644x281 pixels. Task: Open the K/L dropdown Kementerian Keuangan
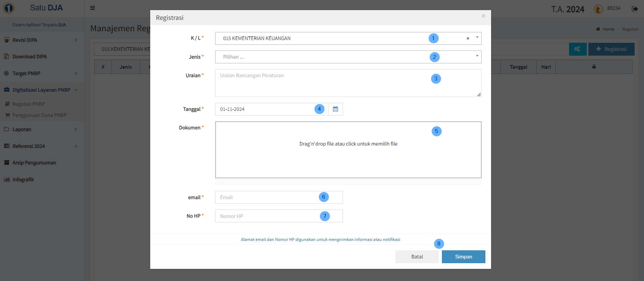[x=323, y=38]
